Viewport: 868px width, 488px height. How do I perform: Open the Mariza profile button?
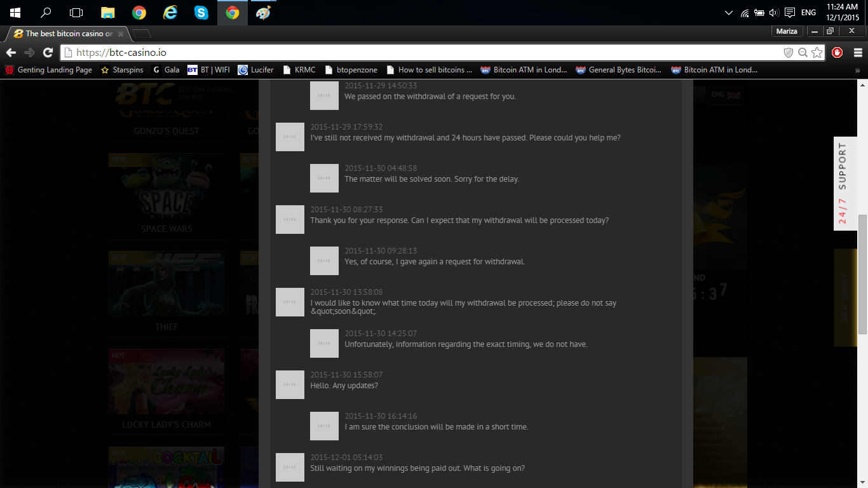787,31
